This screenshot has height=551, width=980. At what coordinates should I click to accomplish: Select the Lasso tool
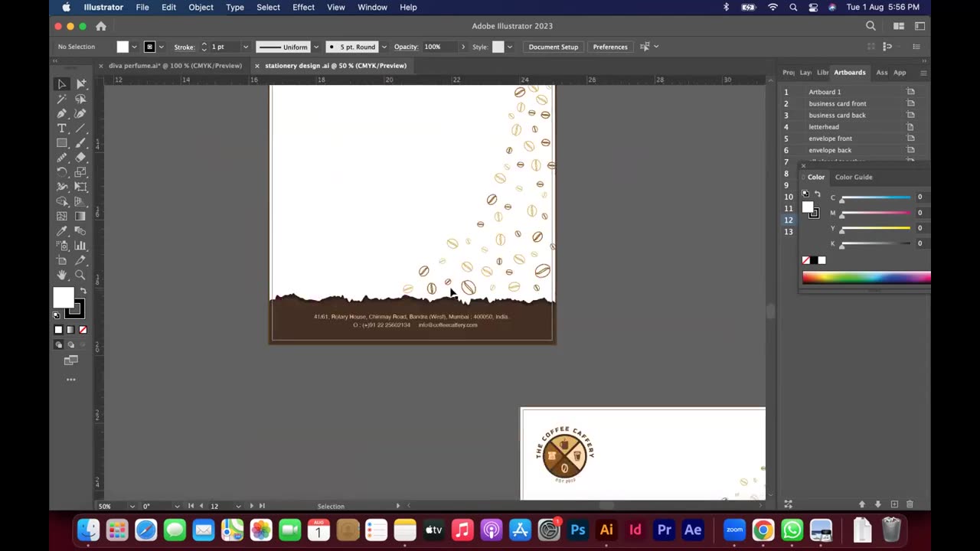80,99
